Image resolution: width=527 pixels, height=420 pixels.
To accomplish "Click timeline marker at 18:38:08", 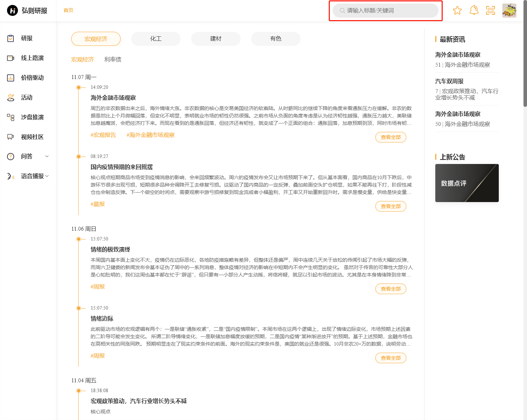I will click(79, 391).
